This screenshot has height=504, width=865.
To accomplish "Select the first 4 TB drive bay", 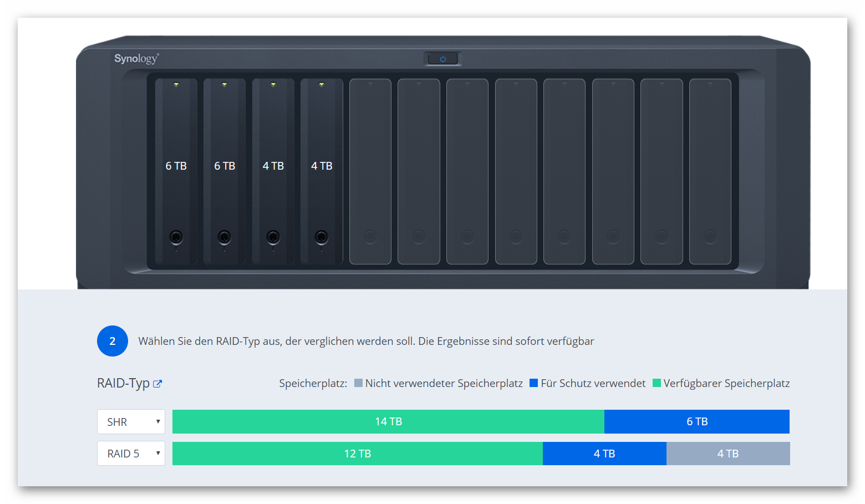I will pyautogui.click(x=273, y=166).
